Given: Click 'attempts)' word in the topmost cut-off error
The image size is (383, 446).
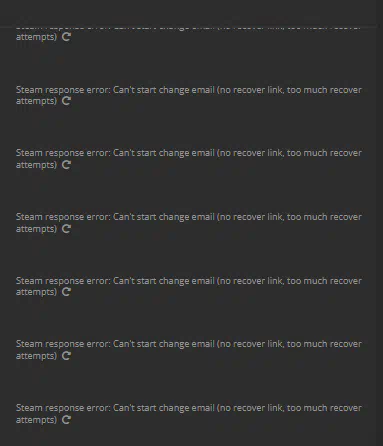Looking at the screenshot, I should (36, 37).
